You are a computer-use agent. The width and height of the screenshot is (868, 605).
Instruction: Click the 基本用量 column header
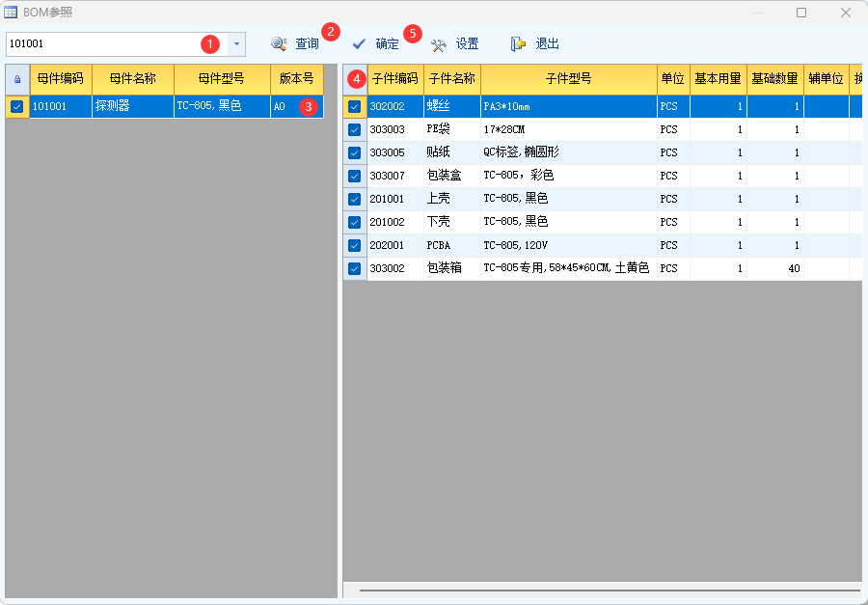(718, 79)
